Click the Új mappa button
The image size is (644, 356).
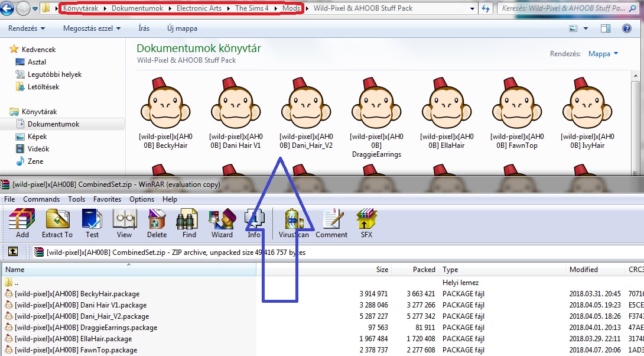pos(182,28)
